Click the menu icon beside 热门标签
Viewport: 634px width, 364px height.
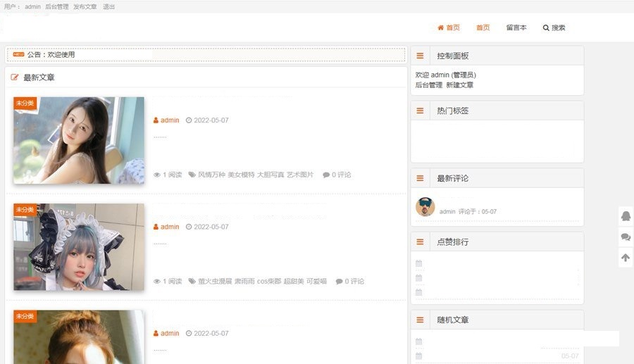coord(421,111)
